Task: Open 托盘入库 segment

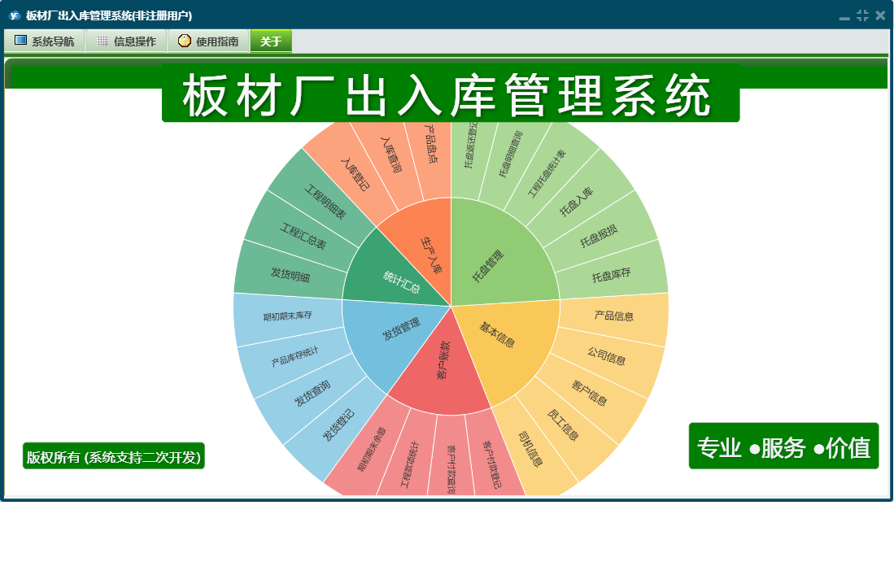Action: [x=577, y=201]
